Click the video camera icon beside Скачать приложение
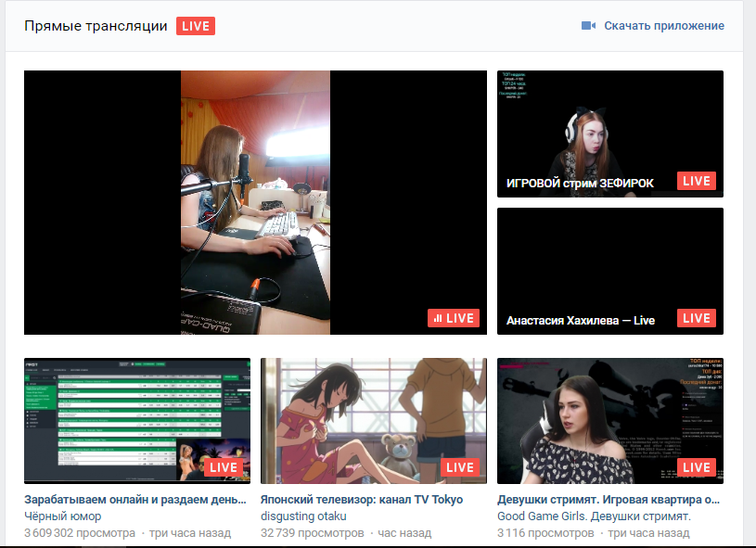756x548 pixels. (588, 26)
